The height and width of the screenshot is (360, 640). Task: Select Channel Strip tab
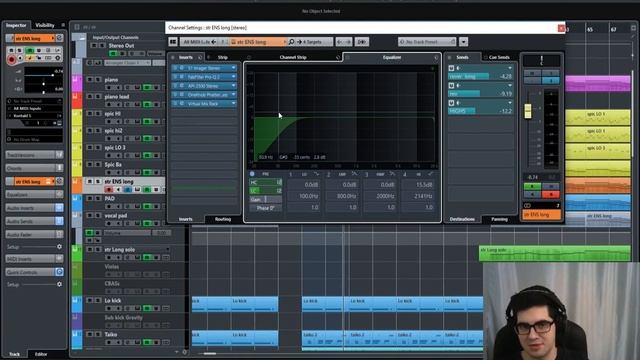293,57
